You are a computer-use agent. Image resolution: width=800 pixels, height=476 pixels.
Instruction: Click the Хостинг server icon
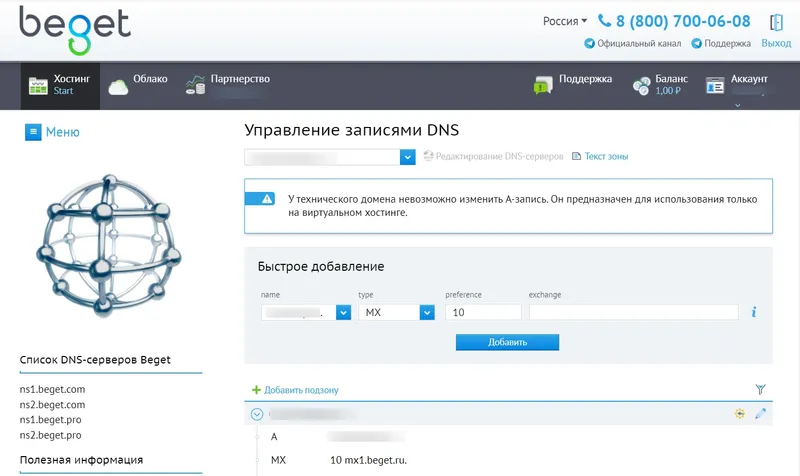[x=38, y=86]
